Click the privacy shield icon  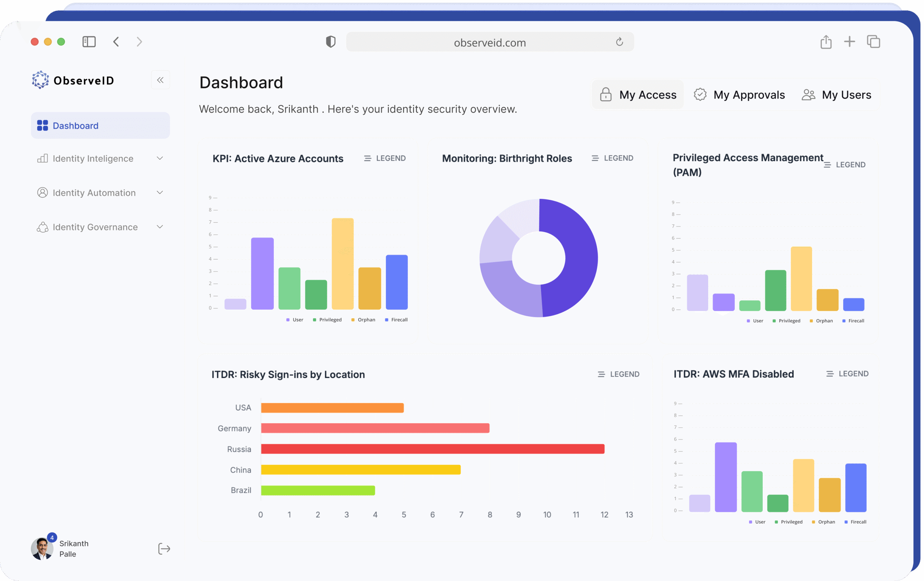point(330,42)
